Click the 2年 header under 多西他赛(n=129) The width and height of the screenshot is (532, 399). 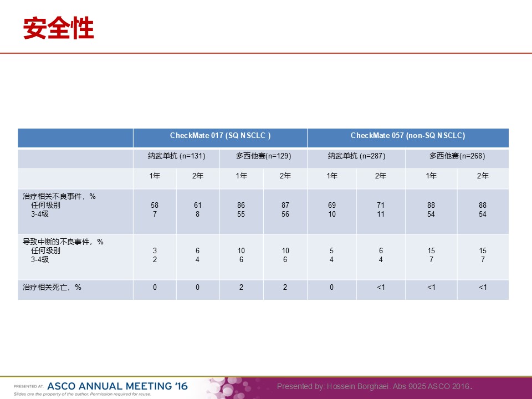coord(285,176)
